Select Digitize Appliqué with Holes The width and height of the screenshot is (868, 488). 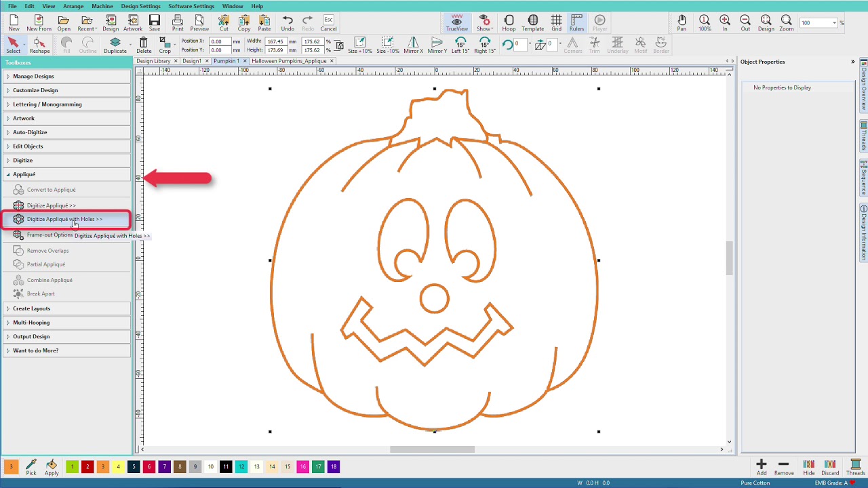click(x=65, y=219)
